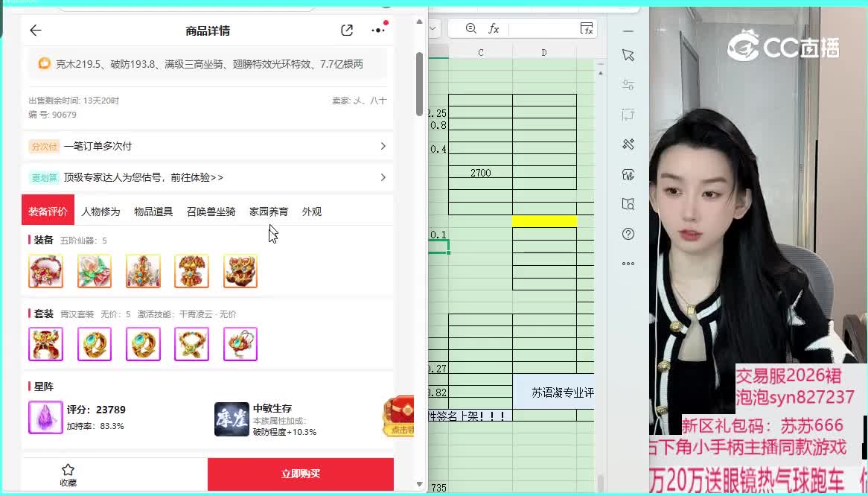Switch to the 家园养育 tab
The width and height of the screenshot is (868, 496).
point(269,212)
